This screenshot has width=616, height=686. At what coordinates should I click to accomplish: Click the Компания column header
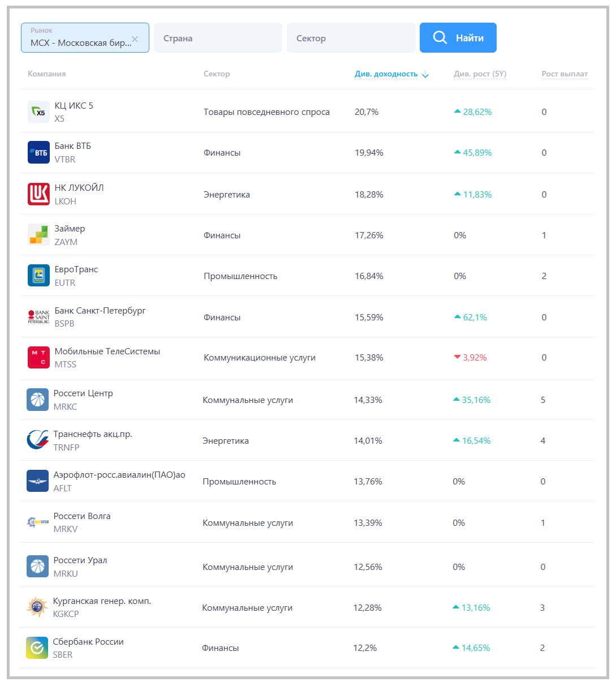[x=47, y=74]
